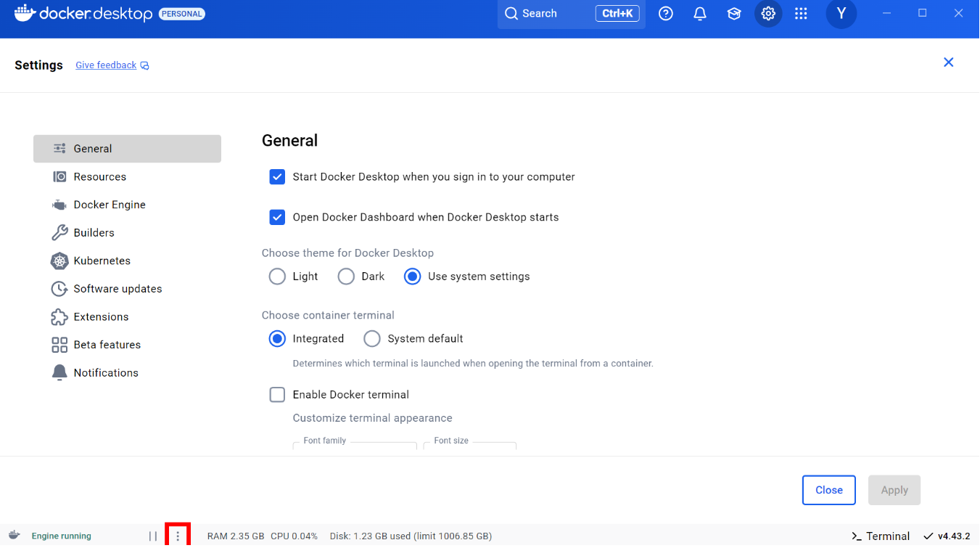Select System default terminal radio
Viewport: 980px width, 548px height.
(x=372, y=339)
